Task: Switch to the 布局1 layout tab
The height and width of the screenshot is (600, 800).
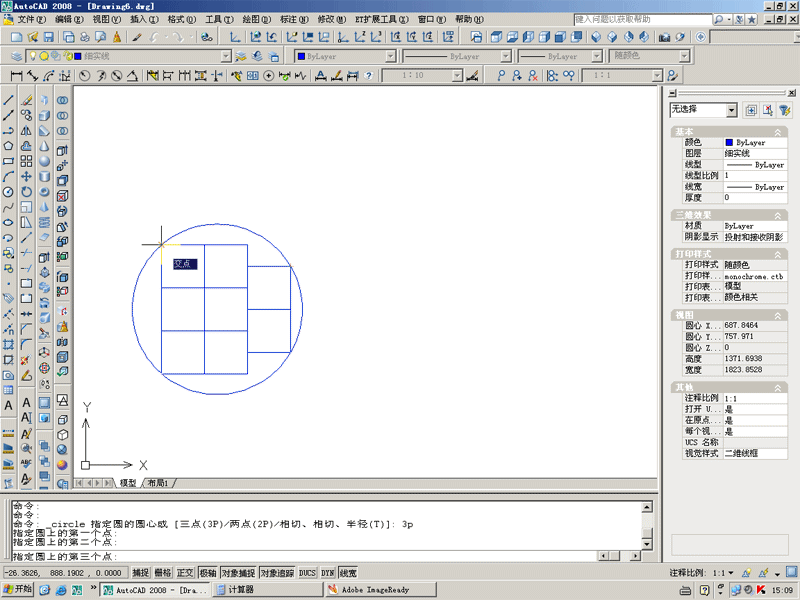Action: [x=158, y=483]
